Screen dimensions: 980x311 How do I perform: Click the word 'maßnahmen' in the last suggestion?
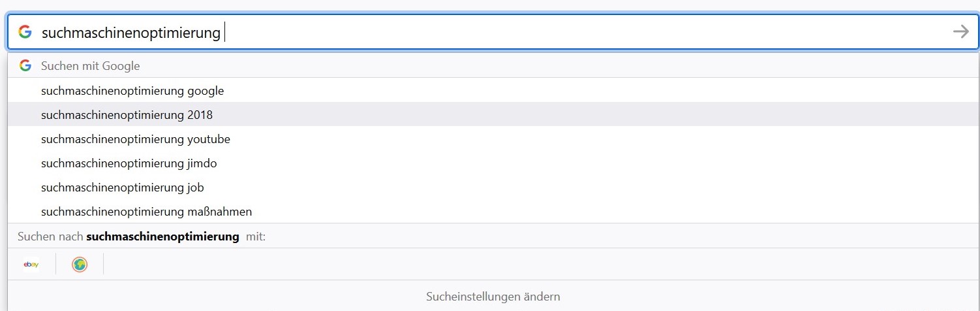point(219,212)
